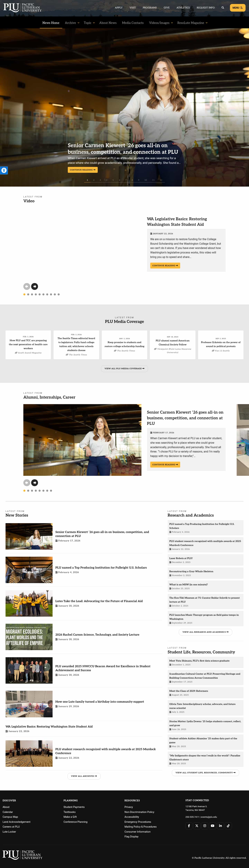Click Flag Display footer link
This screenshot has width=249, height=868.
(131, 836)
